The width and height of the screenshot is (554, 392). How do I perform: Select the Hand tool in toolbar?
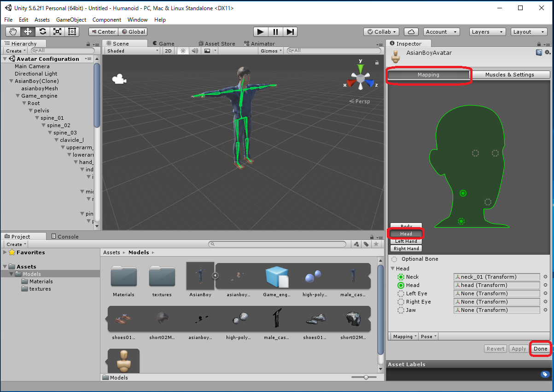13,32
